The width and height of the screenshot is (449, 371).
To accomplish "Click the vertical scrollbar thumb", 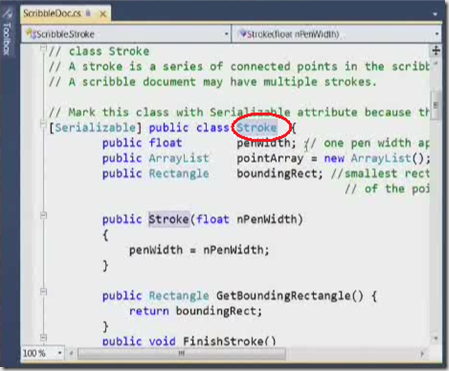I will pyautogui.click(x=436, y=105).
